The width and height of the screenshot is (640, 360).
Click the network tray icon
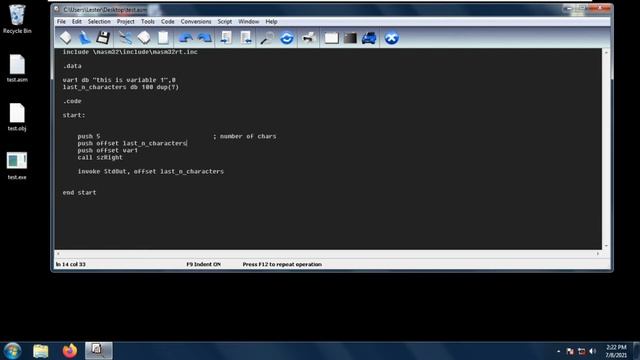[x=582, y=351]
